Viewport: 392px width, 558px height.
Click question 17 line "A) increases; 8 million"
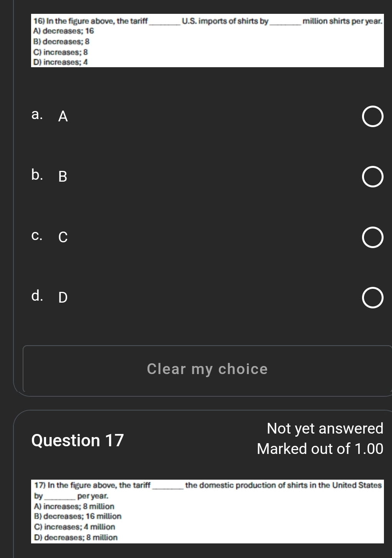[x=74, y=507]
